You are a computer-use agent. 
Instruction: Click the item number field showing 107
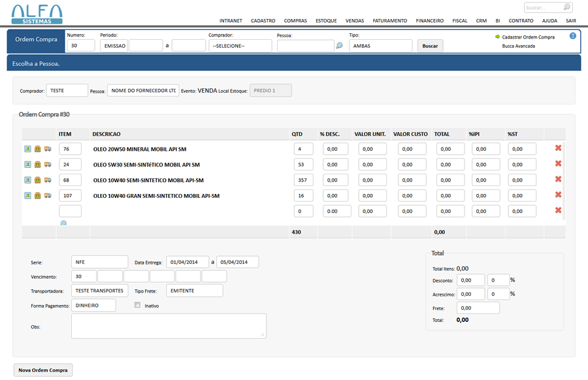tap(70, 196)
